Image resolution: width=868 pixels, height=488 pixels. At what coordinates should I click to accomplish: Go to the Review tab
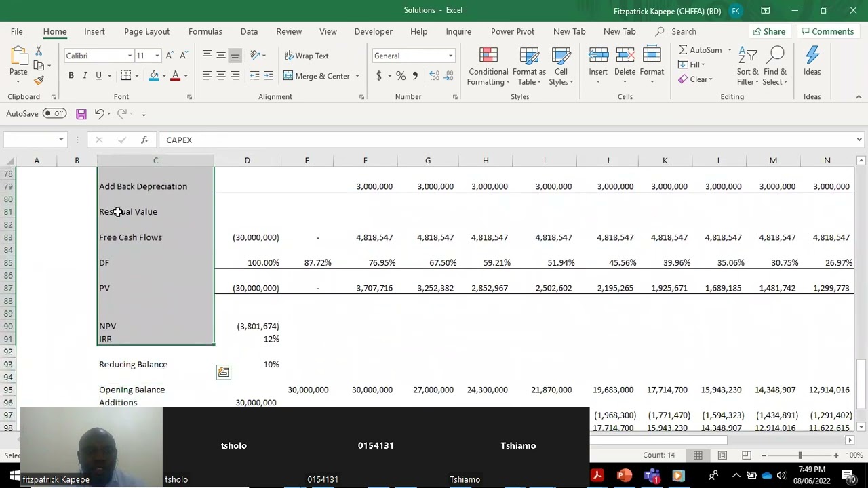[x=289, y=31]
